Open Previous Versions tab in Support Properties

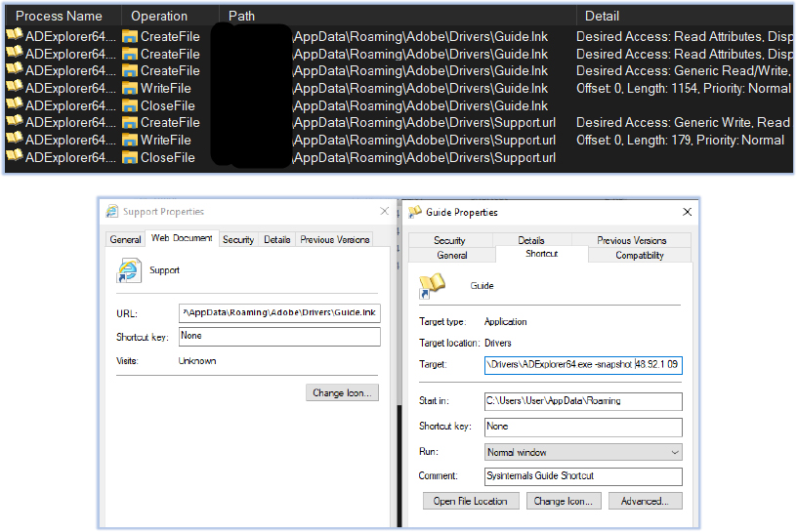coord(334,239)
